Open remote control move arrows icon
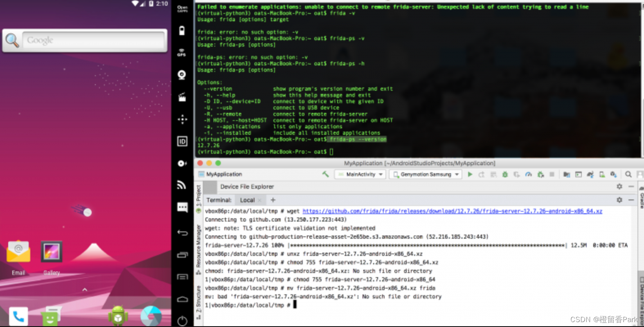The height and width of the screenshot is (327, 644). click(182, 119)
